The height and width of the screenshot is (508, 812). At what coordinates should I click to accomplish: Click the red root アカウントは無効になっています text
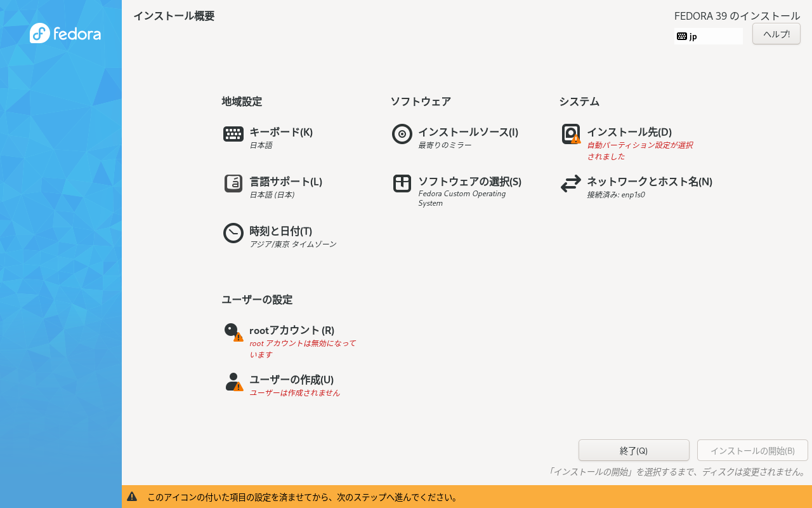click(x=303, y=349)
